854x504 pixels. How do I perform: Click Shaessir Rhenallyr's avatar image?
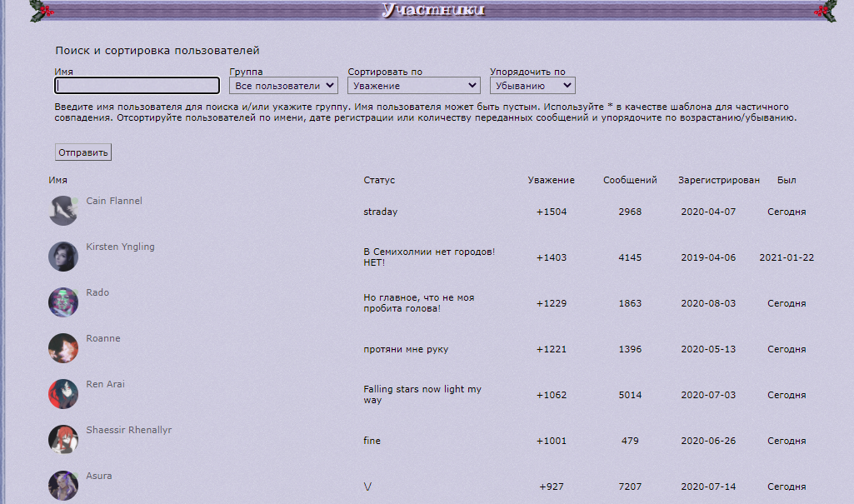coord(63,440)
